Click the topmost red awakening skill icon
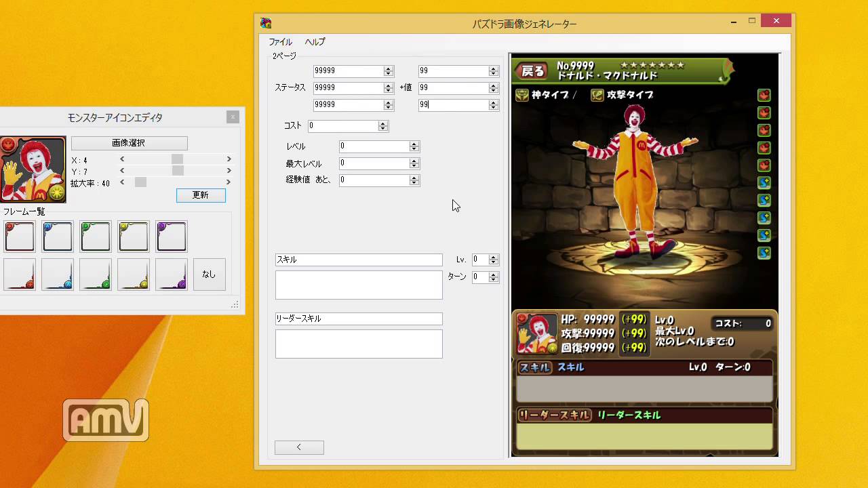This screenshot has height=488, width=868. point(764,95)
